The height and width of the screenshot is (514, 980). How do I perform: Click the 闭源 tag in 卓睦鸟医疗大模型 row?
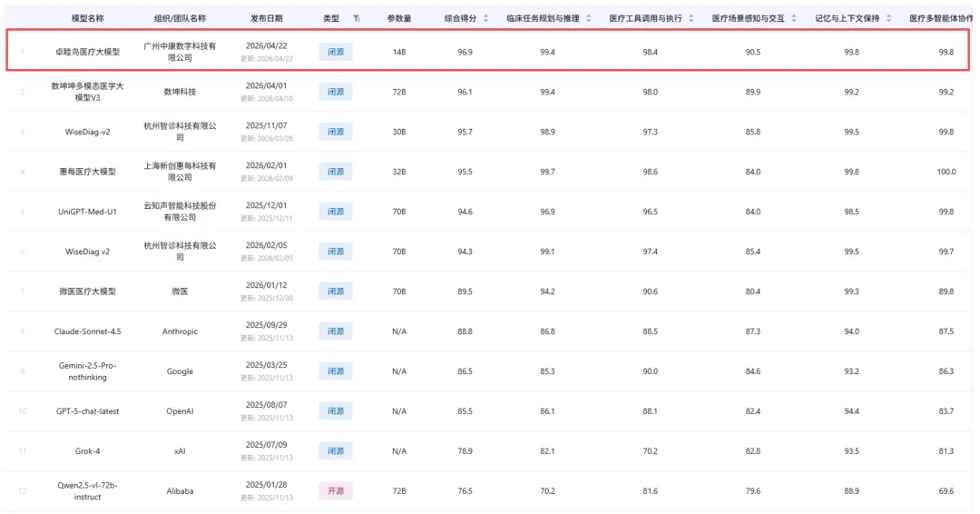[336, 52]
